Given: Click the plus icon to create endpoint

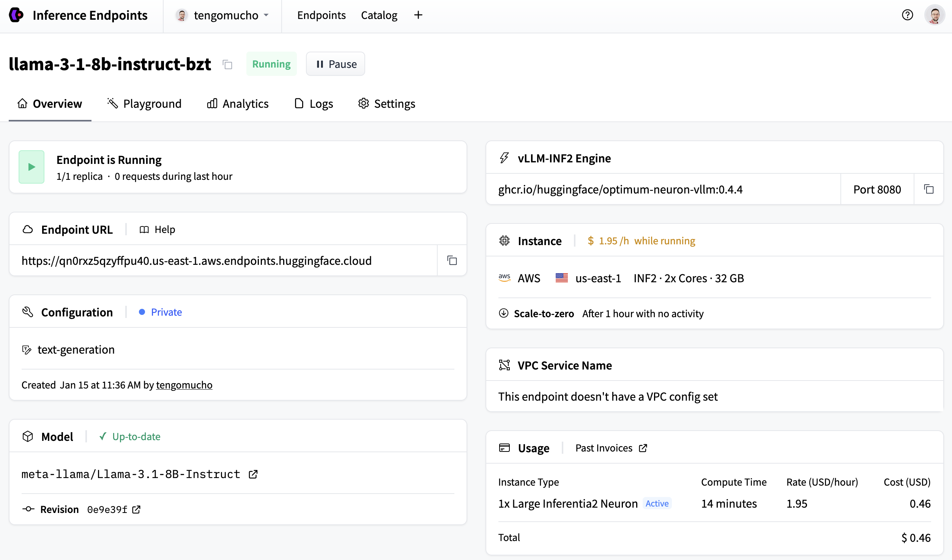Looking at the screenshot, I should (418, 15).
